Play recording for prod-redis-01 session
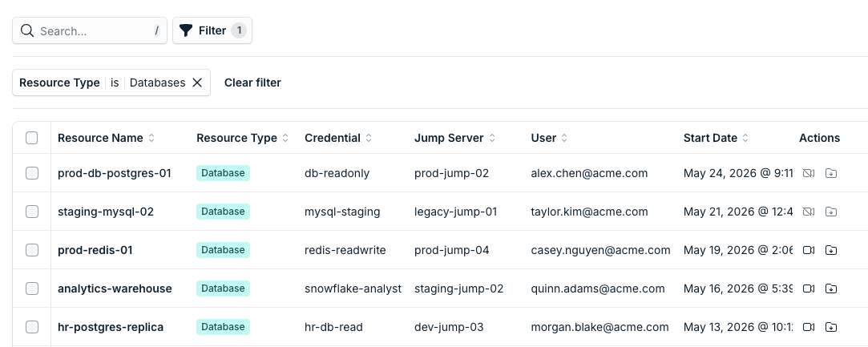Image resolution: width=868 pixels, height=347 pixels. pyautogui.click(x=808, y=250)
